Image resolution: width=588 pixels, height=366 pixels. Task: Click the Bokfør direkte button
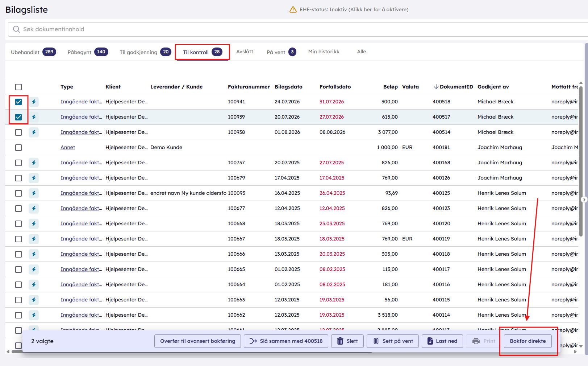[x=527, y=341]
